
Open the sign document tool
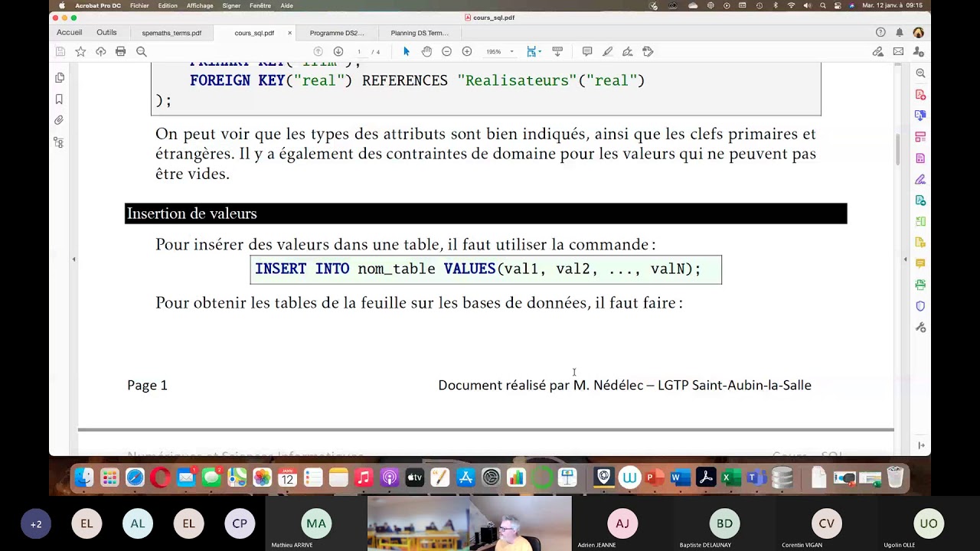[627, 51]
